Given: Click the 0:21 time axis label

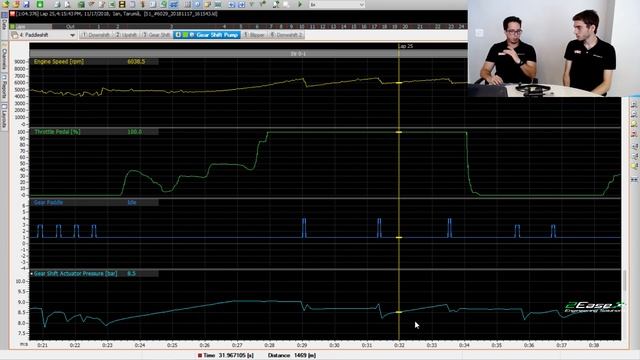Looking at the screenshot, I should pos(42,345).
